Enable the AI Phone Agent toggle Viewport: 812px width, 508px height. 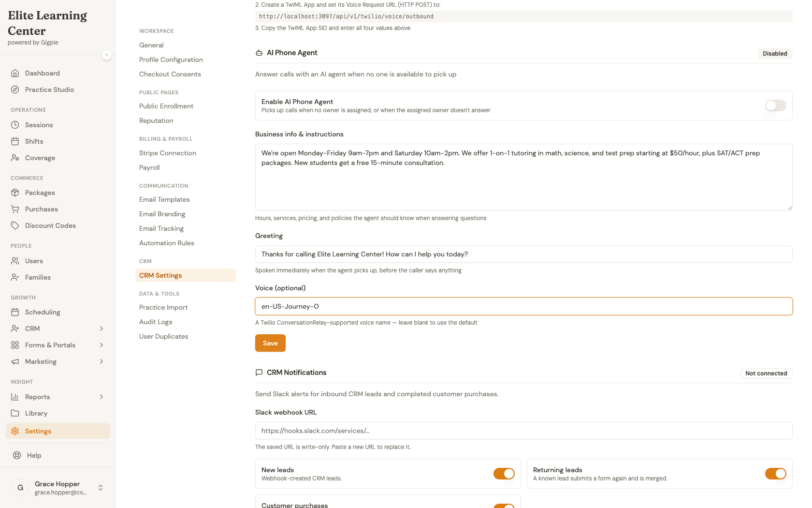point(776,105)
